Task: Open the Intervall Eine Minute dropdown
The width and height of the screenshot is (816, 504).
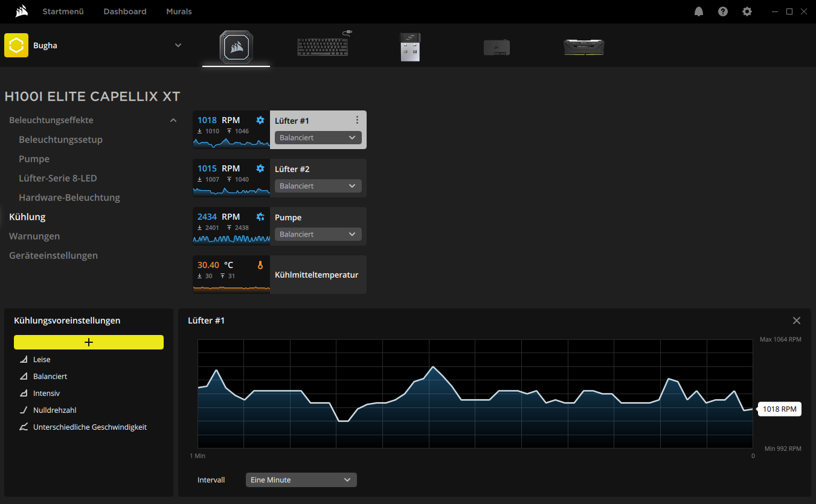Action: click(x=301, y=480)
